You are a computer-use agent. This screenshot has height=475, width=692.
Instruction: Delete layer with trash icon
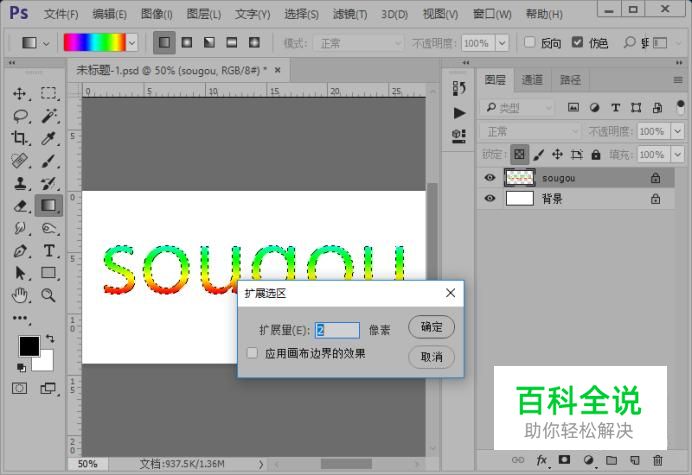tap(658, 460)
